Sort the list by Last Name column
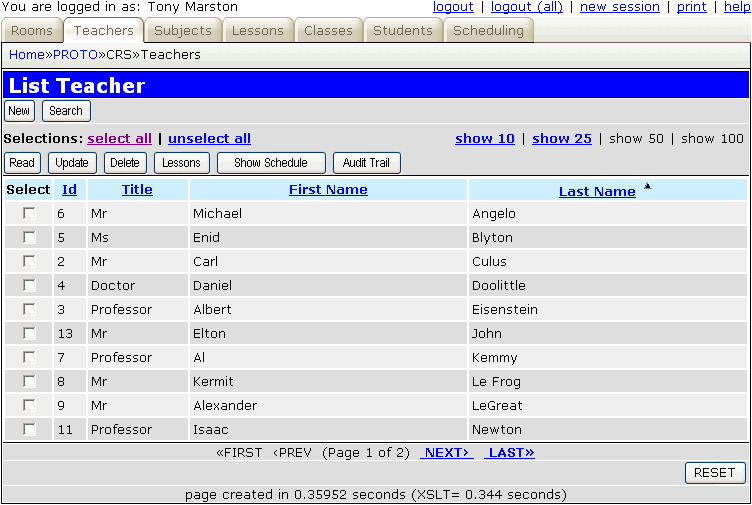Viewport: 752px width, 505px height. click(x=597, y=191)
